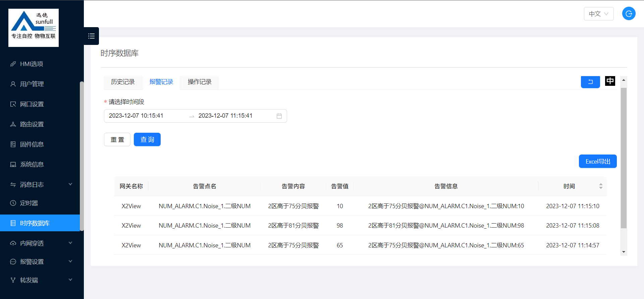
Task: Click the 告警点名 column header
Action: point(205,186)
